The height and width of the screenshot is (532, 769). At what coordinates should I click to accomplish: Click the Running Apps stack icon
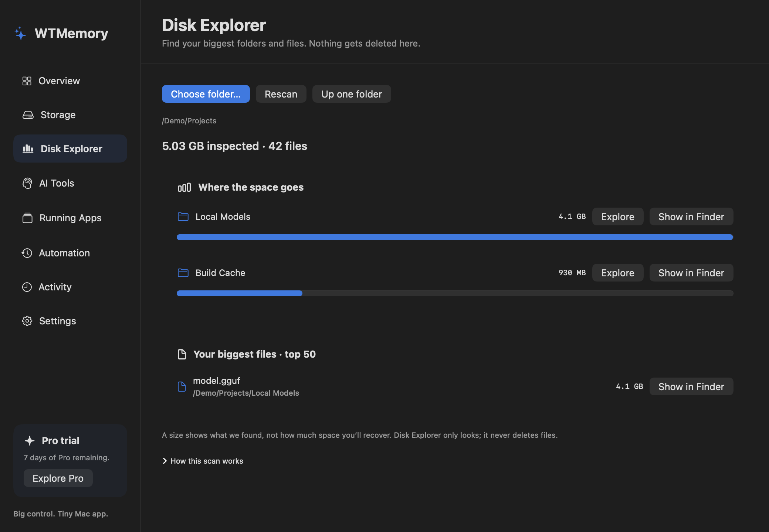[27, 218]
